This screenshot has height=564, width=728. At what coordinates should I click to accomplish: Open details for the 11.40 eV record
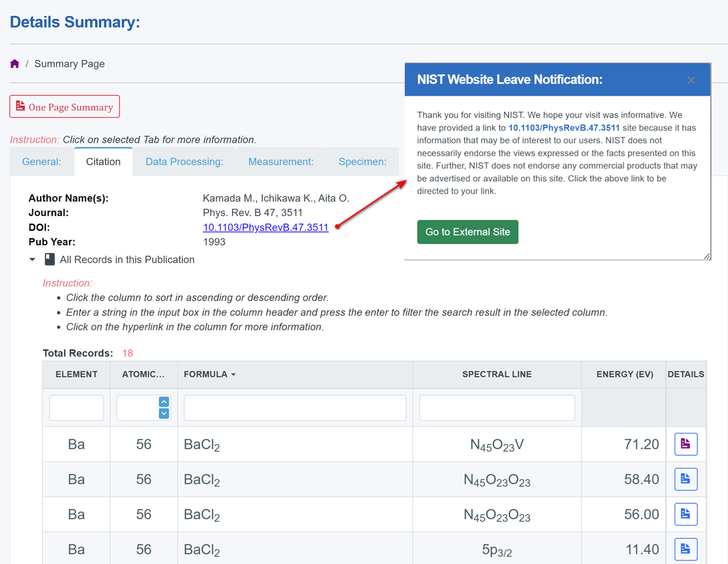[x=686, y=549]
